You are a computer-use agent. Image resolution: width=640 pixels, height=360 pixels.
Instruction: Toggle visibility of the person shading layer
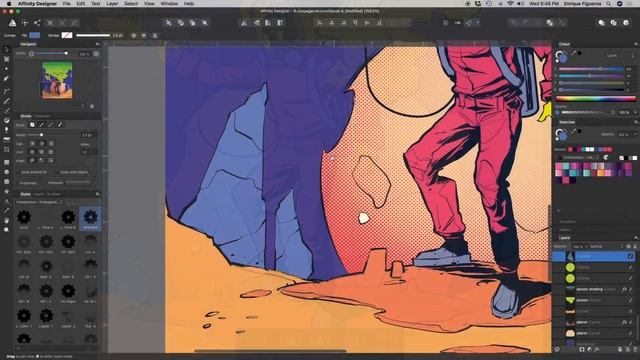coord(631,289)
